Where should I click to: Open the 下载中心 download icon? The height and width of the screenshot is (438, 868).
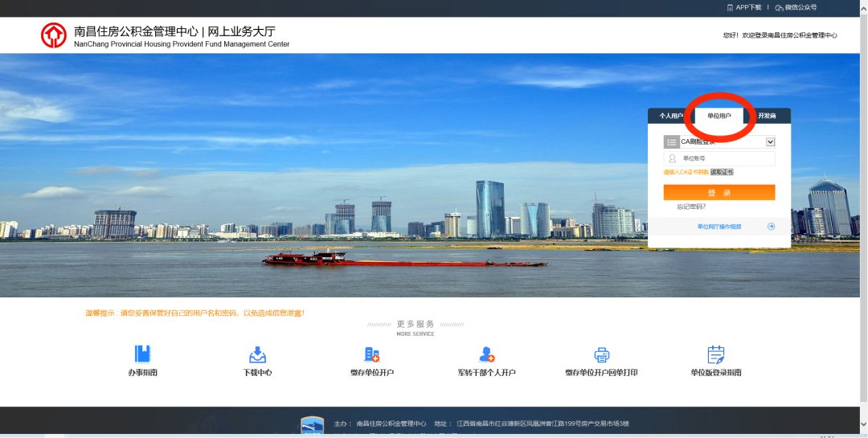tap(257, 354)
